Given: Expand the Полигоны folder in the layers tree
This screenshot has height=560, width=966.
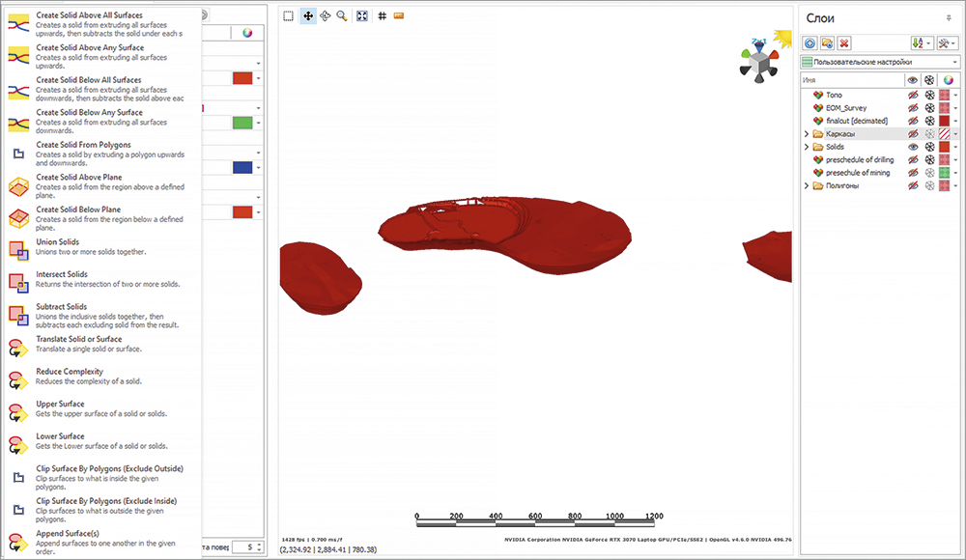Looking at the screenshot, I should click(807, 185).
